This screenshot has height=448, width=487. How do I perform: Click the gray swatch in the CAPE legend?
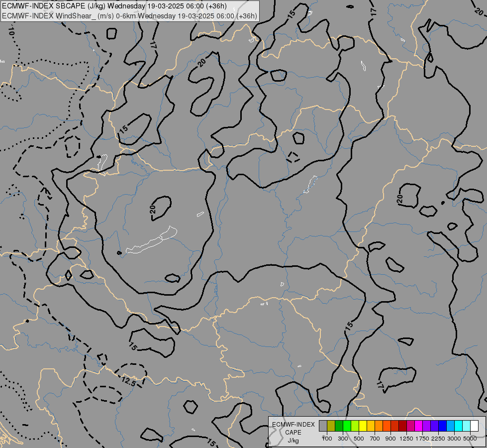click(323, 426)
